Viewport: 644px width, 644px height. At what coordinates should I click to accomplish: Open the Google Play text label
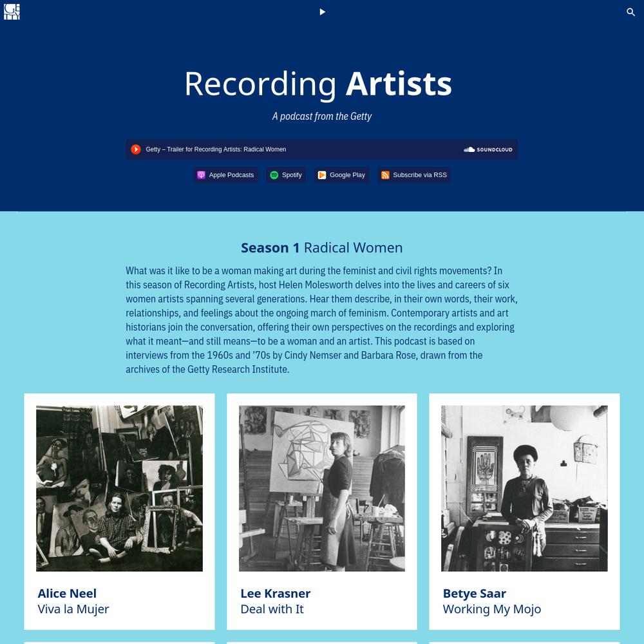[x=348, y=175]
